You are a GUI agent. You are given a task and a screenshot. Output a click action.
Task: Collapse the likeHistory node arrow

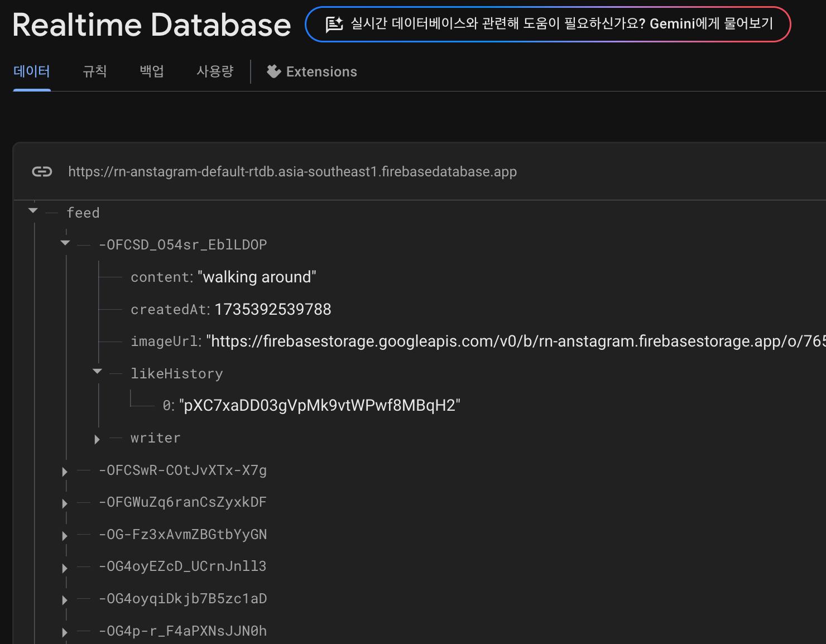click(x=97, y=372)
